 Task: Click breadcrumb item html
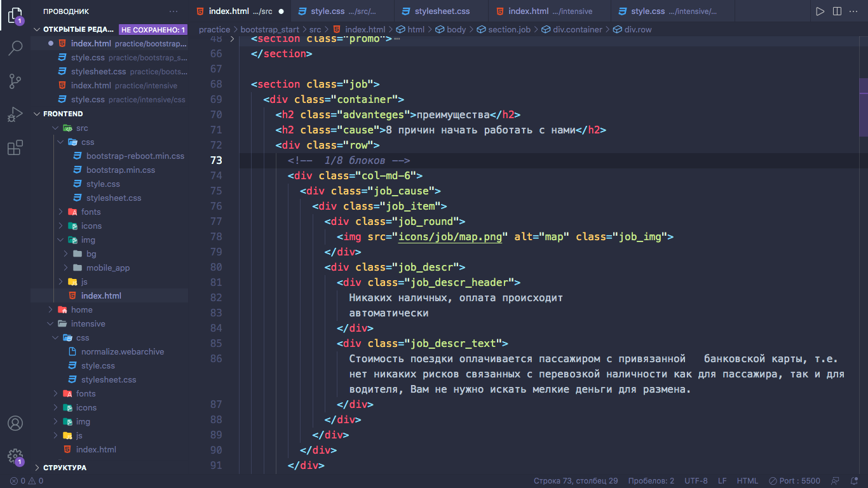point(410,29)
